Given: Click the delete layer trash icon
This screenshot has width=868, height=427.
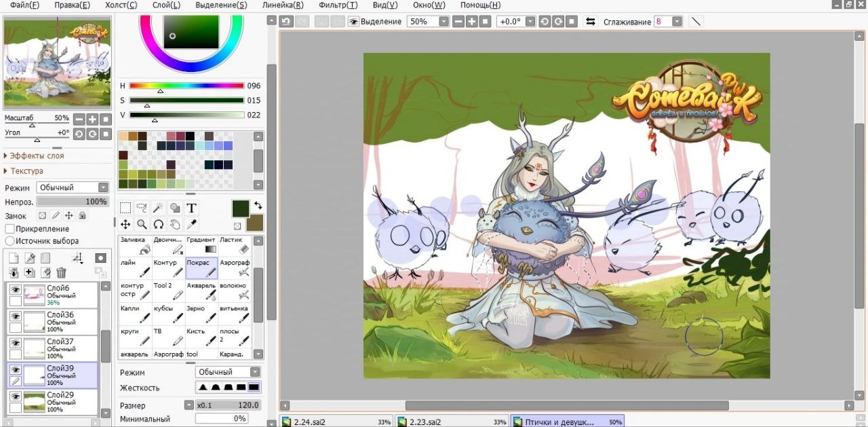Looking at the screenshot, I should point(62,273).
